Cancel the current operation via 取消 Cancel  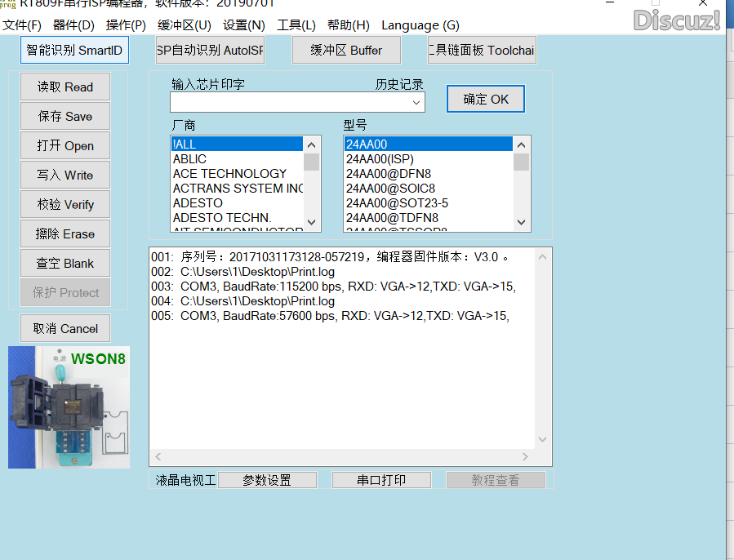65,327
